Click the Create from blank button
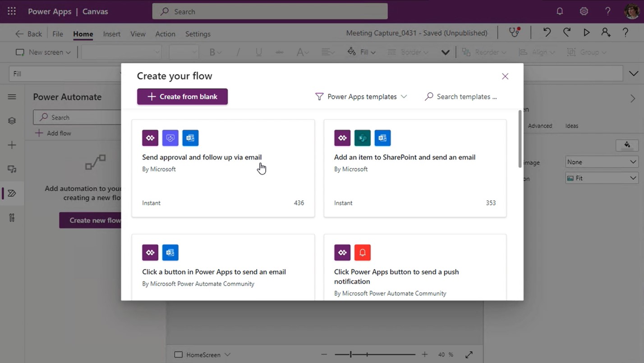The height and width of the screenshot is (363, 644). (x=182, y=96)
